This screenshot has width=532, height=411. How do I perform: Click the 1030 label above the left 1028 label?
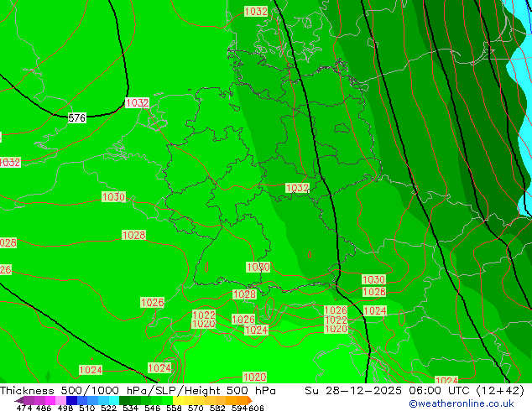pos(113,196)
